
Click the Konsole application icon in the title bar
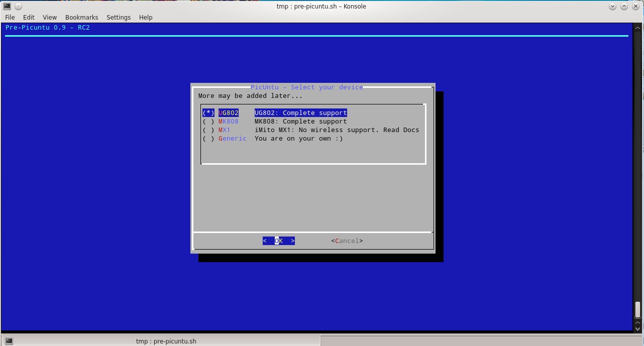pos(7,6)
